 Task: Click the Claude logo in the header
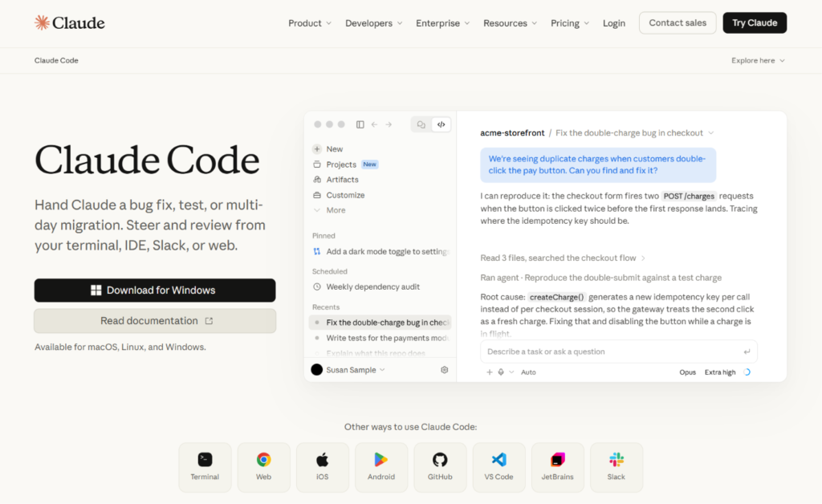tap(70, 23)
